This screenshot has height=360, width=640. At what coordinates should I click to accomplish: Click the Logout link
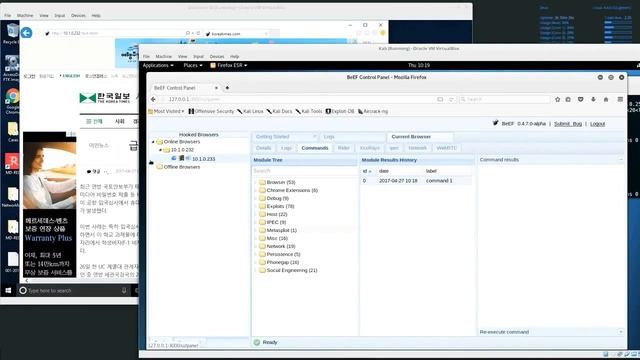pos(597,124)
